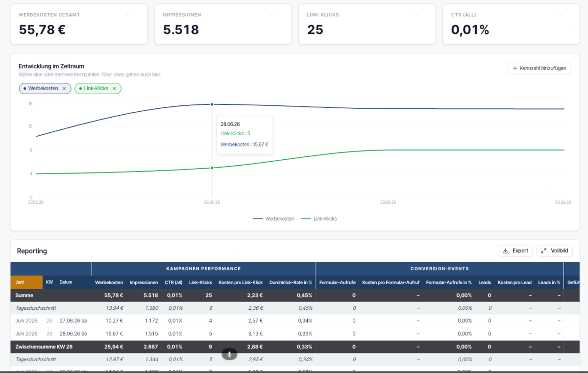Toggle Link-Klicks series in the chart legend

point(318,219)
